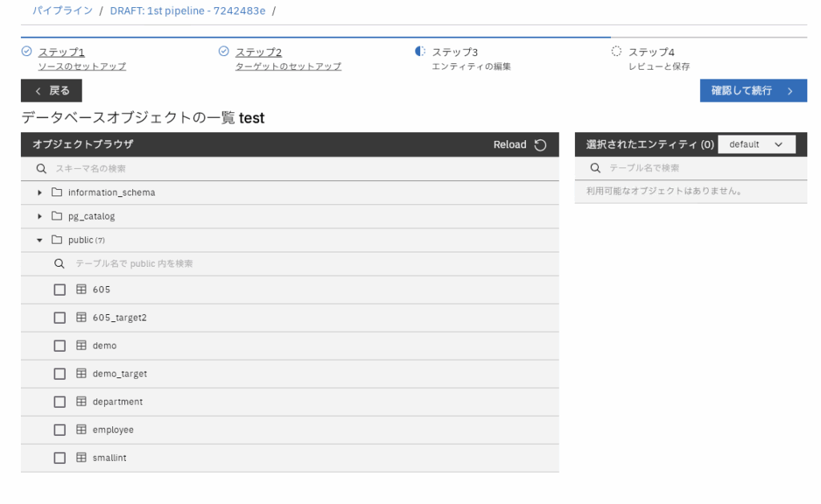Image resolution: width=821 pixels, height=504 pixels.
Task: Check the 605 table checkbox
Action: click(59, 290)
